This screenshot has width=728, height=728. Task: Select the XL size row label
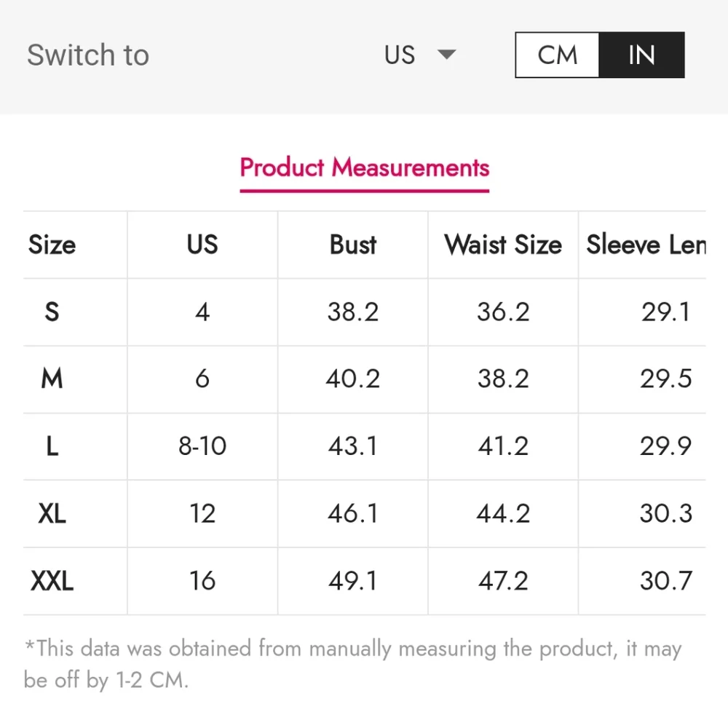[x=52, y=514]
